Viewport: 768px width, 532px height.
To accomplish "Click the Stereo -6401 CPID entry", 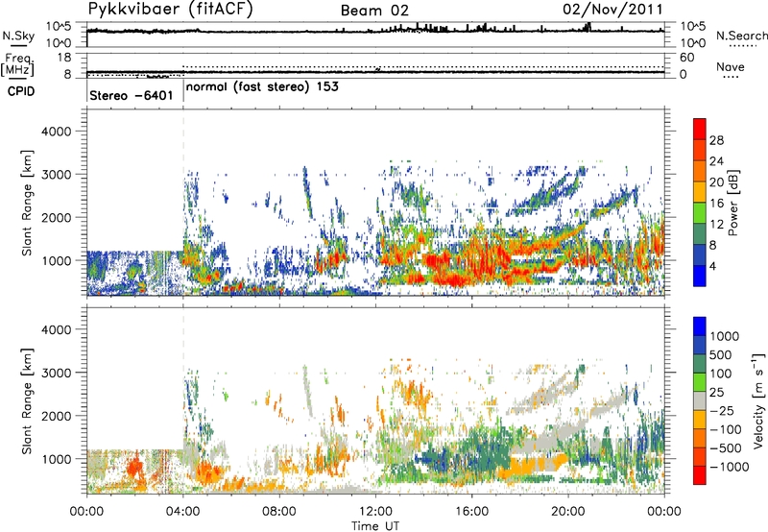I will tap(132, 95).
